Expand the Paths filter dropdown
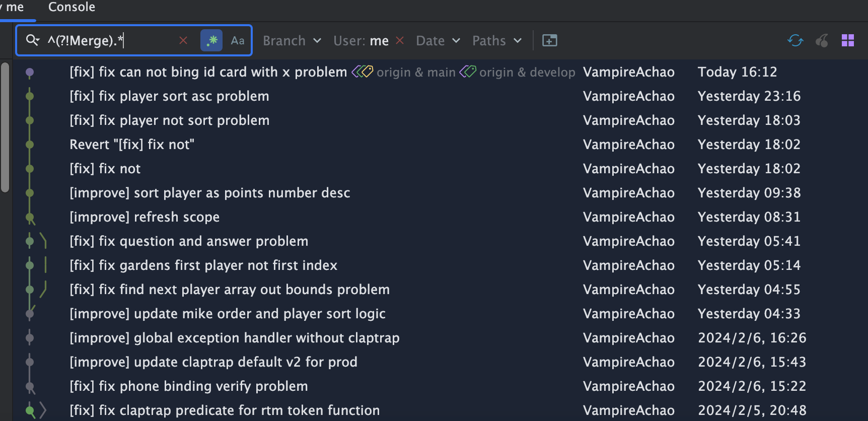This screenshot has width=868, height=421. tap(497, 41)
